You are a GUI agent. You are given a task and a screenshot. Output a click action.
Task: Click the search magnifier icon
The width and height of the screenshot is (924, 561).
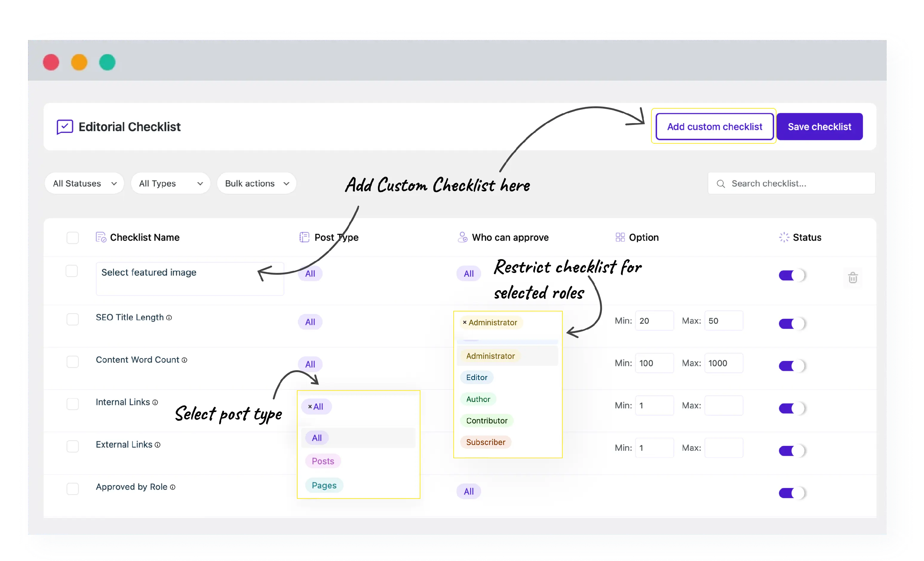[x=720, y=184]
